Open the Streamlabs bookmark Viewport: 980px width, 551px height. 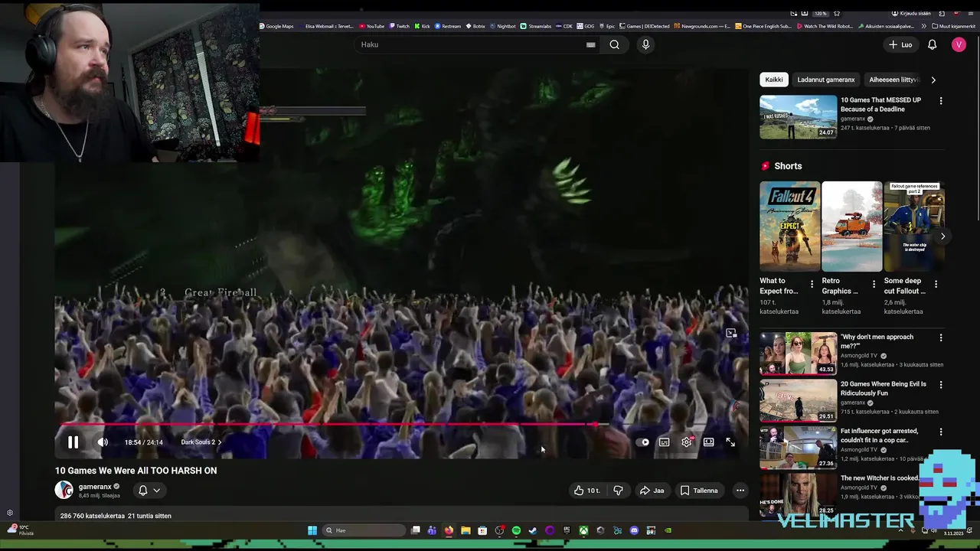pyautogui.click(x=535, y=26)
